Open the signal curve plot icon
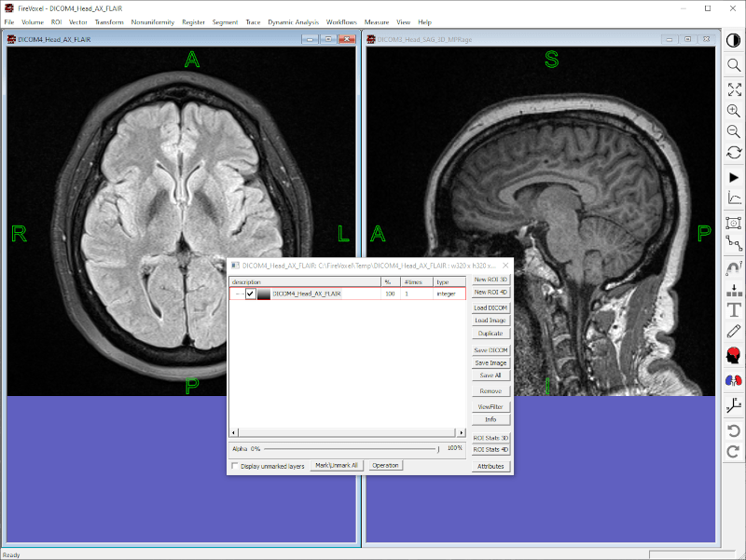 coord(734,198)
